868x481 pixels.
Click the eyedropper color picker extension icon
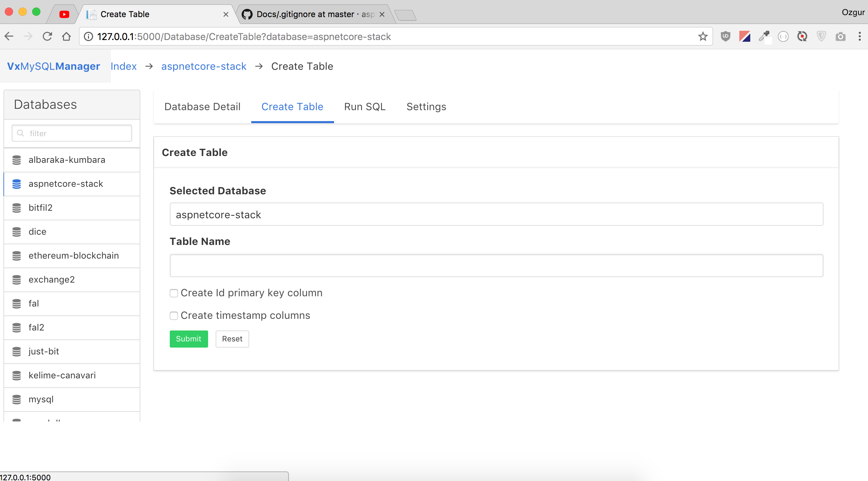[764, 36]
